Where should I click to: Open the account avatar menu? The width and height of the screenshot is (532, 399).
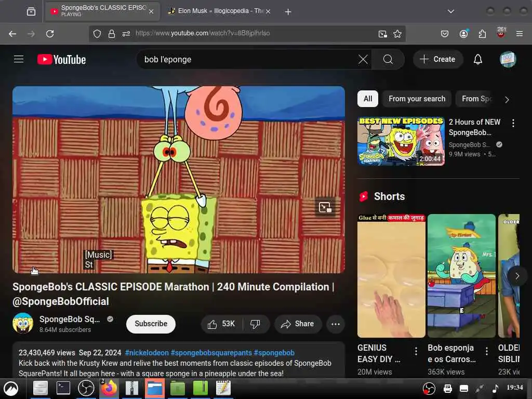(x=508, y=59)
